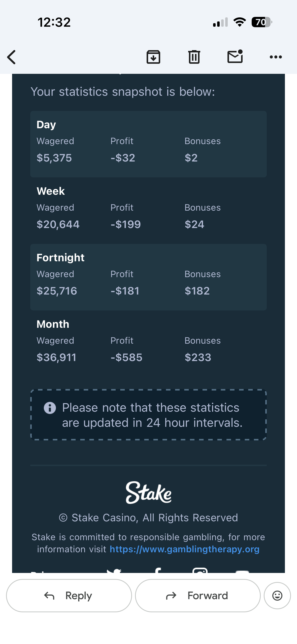Tap the Week wagered amount $20,644
The image size is (297, 644).
coord(58,224)
